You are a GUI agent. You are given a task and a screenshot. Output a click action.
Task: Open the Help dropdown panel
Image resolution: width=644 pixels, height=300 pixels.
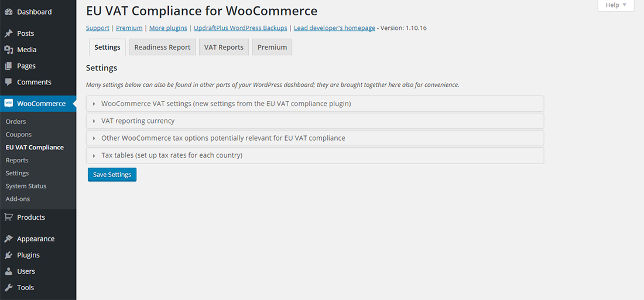pos(615,5)
